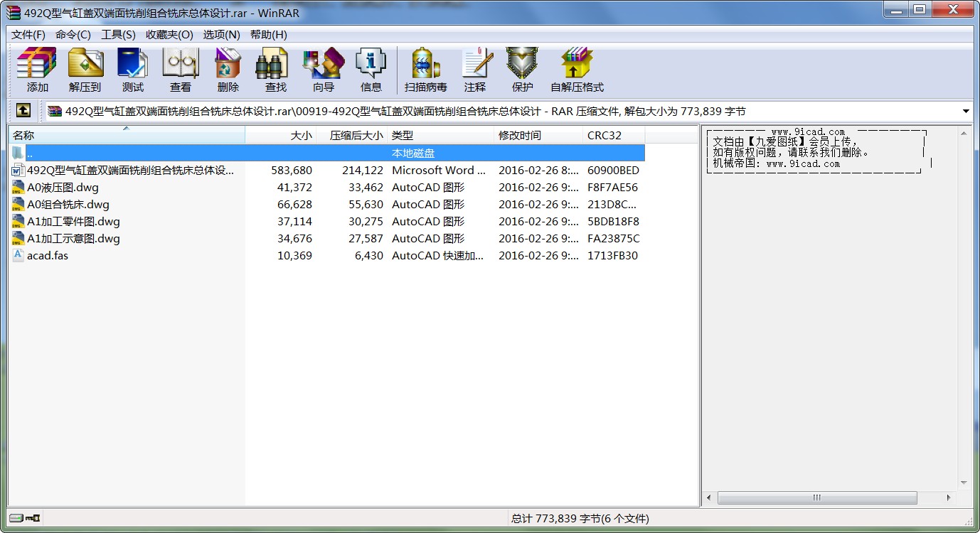Open the 文件(F) menu
This screenshot has height=533, width=980.
[x=28, y=34]
